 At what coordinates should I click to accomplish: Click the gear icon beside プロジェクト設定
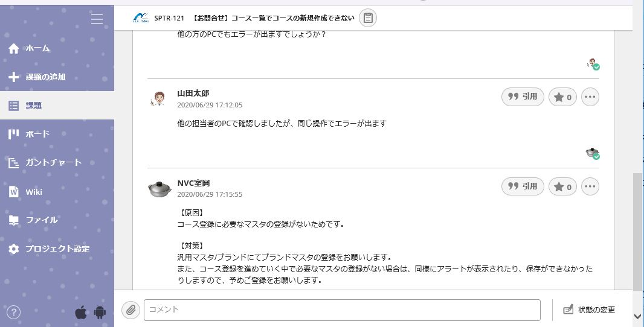pyautogui.click(x=13, y=249)
